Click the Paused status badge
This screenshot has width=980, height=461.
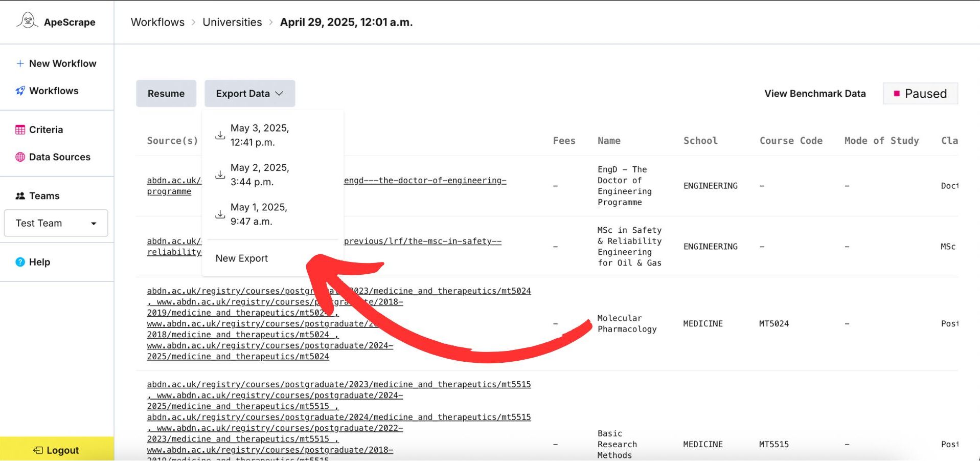pos(920,94)
